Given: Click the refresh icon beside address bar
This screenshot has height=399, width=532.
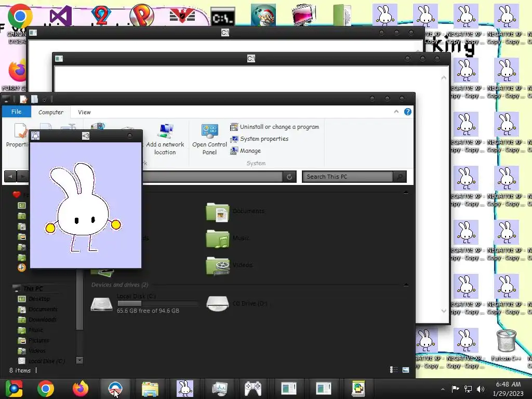Looking at the screenshot, I should click(x=289, y=177).
